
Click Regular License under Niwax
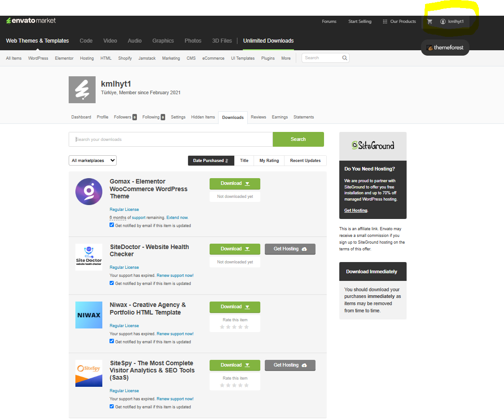124,325
